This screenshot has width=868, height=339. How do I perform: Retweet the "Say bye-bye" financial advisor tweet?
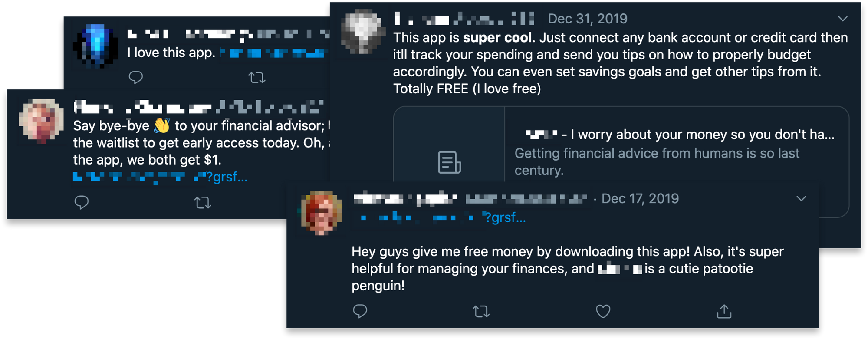[x=203, y=203]
